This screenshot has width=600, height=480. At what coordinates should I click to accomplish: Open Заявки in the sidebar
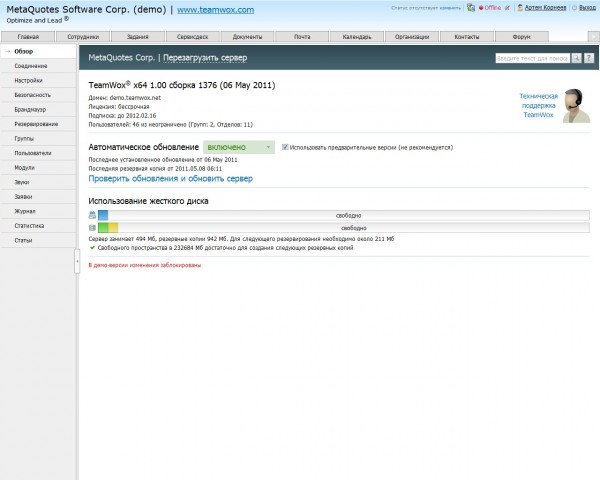(x=38, y=197)
